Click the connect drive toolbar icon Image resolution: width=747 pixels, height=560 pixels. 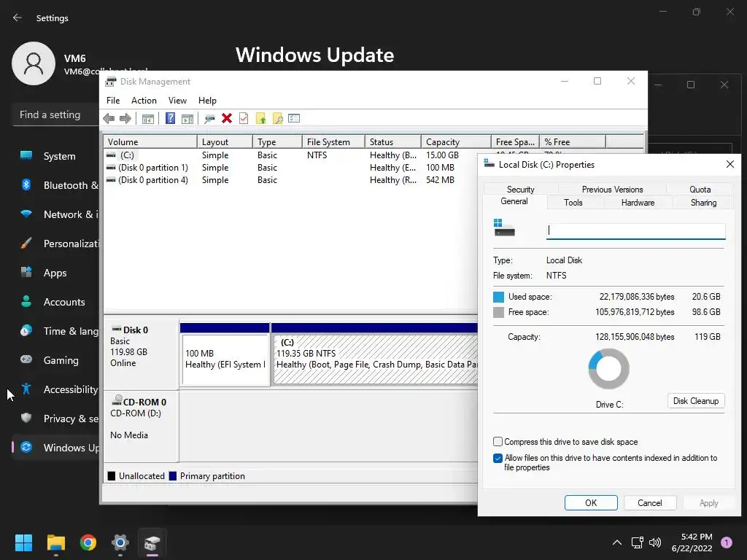point(209,119)
